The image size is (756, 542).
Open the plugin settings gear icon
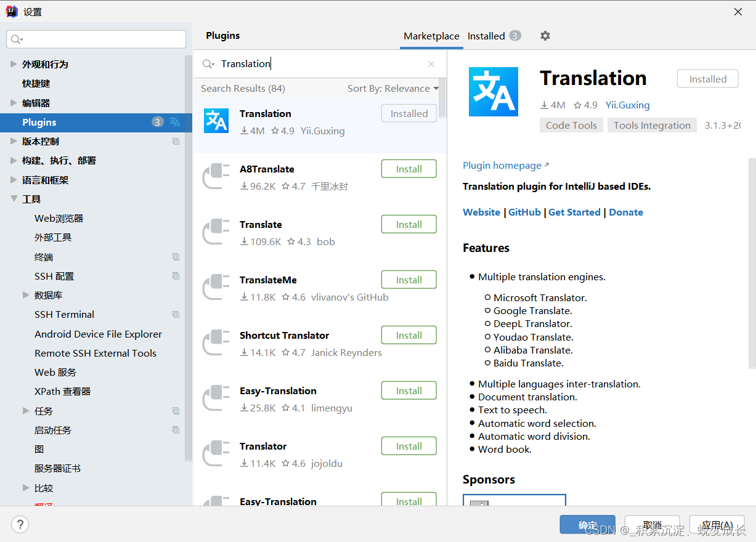click(x=545, y=36)
